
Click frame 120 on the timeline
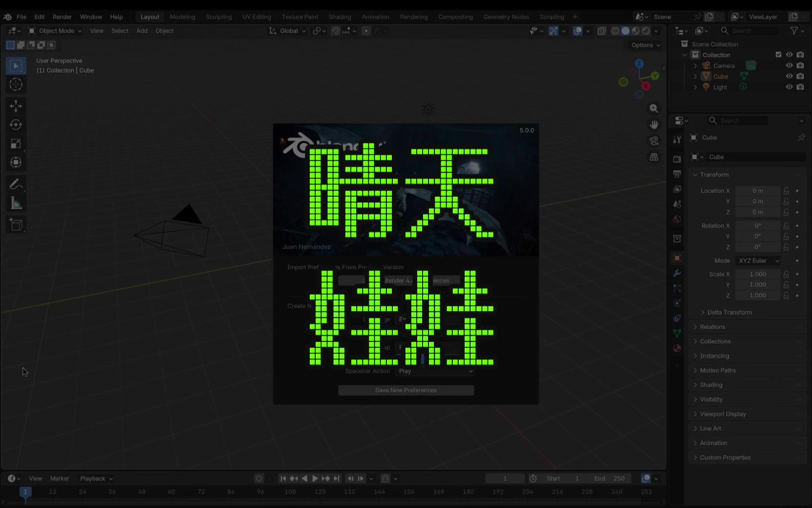click(320, 492)
